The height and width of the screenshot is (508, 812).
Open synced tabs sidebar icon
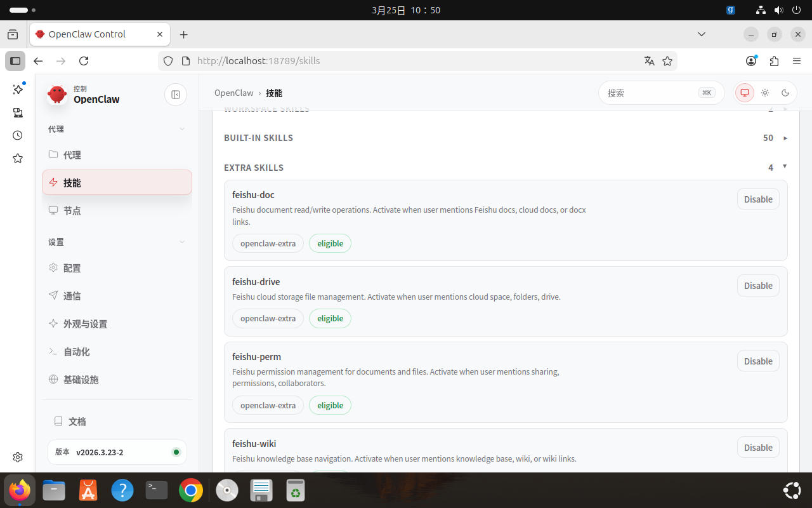(18, 112)
